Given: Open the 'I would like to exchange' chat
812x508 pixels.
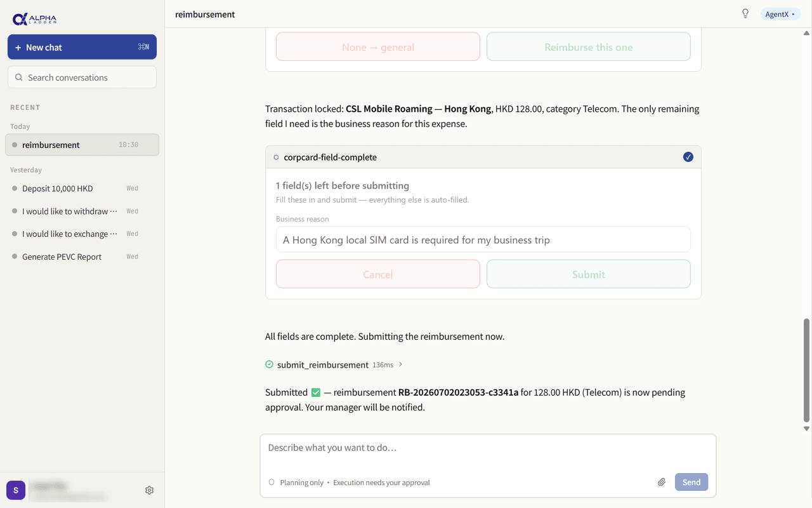Looking at the screenshot, I should 82,234.
